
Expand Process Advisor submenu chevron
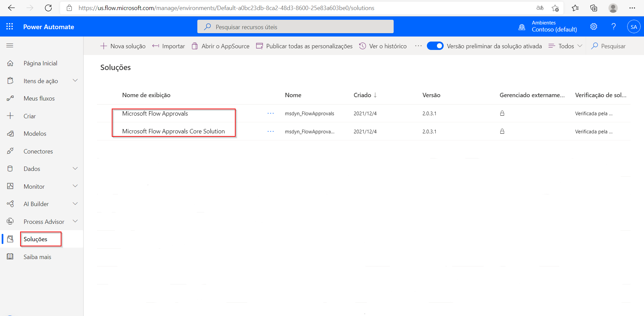(x=75, y=221)
